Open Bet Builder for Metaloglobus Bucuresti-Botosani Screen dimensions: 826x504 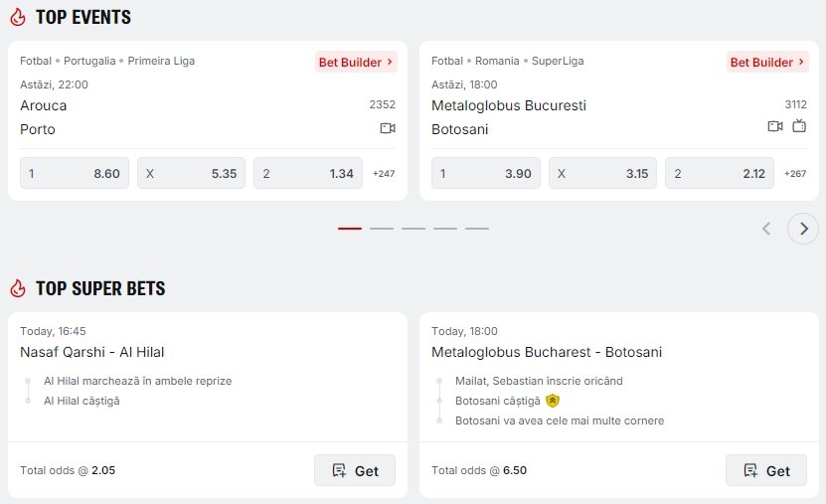tap(767, 62)
